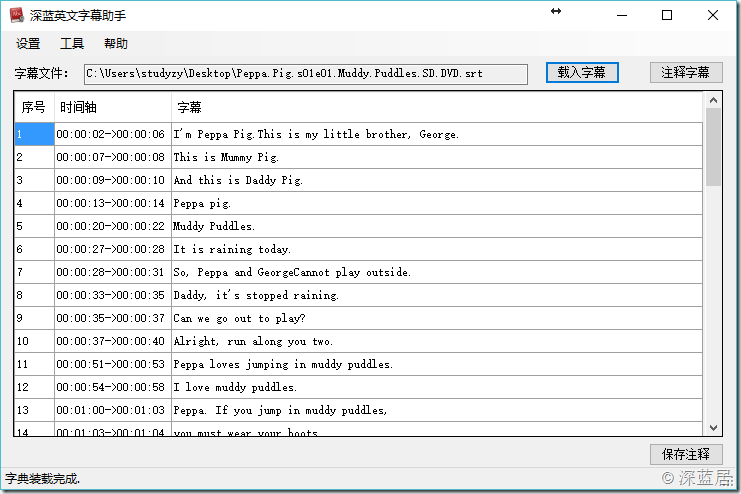This screenshot has height=494, width=741.
Task: Select row number 9 cell
Action: click(34, 318)
